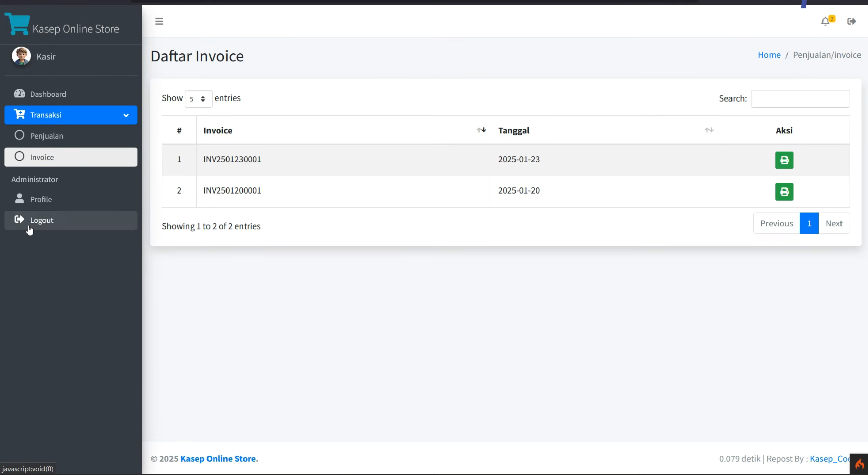The image size is (868, 475).
Task: Click the top-right logout icon
Action: (x=851, y=22)
